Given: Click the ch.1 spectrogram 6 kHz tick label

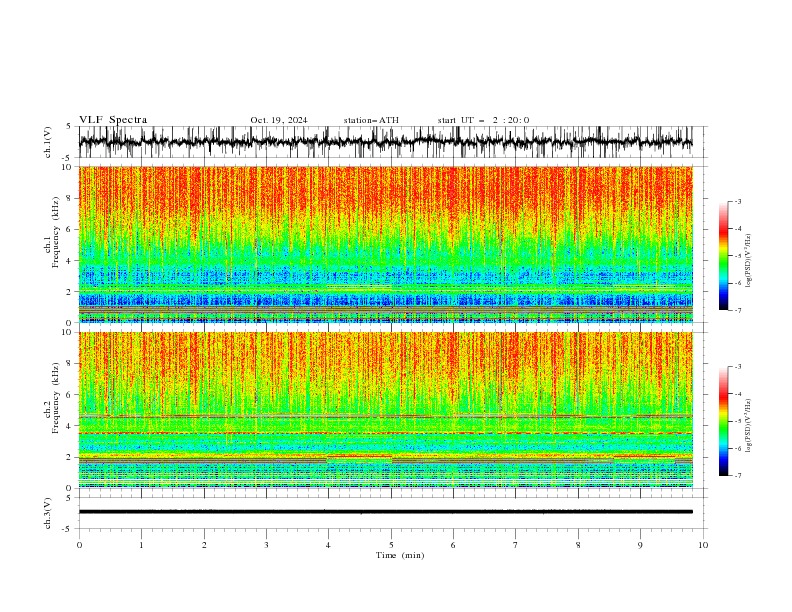Looking at the screenshot, I should (x=69, y=229).
